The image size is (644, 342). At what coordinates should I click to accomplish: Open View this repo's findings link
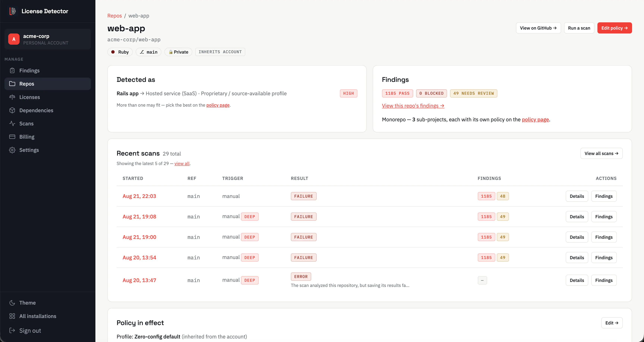click(x=413, y=106)
